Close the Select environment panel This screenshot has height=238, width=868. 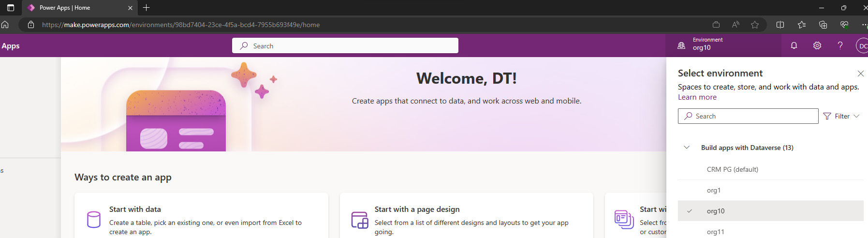861,74
